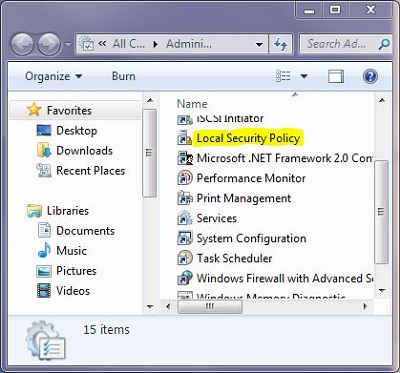Select the Performance Monitor icon
400x373 pixels.
(185, 178)
